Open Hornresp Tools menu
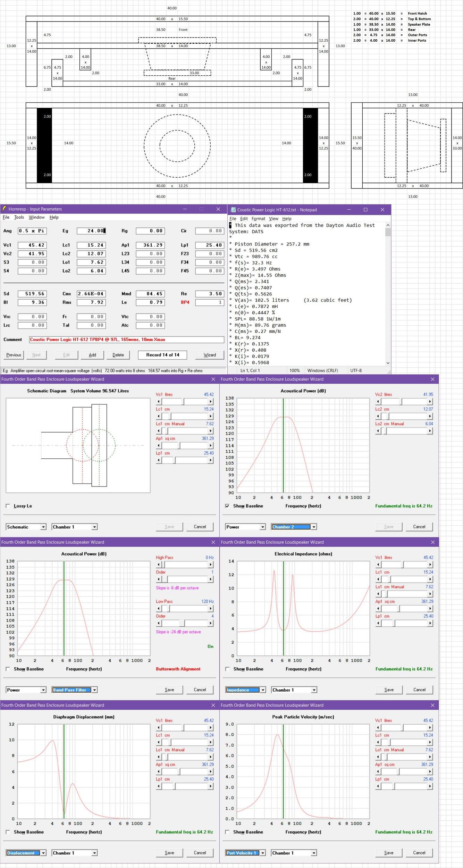Screen dimensions: 463x868 19,217
